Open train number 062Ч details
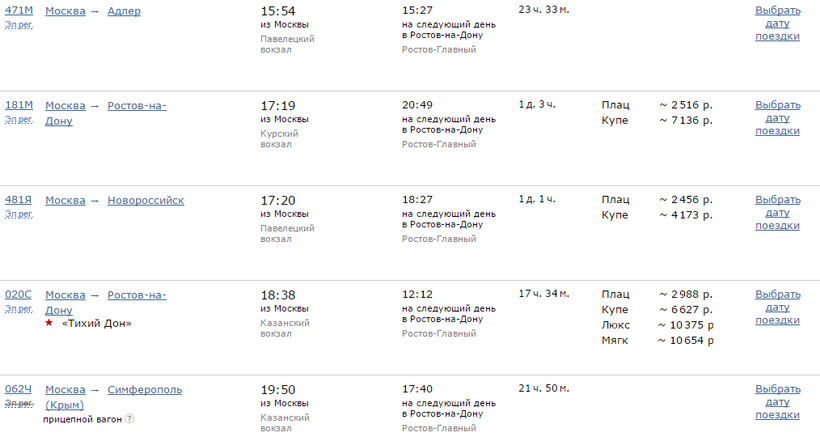820x441 pixels. click(x=19, y=389)
